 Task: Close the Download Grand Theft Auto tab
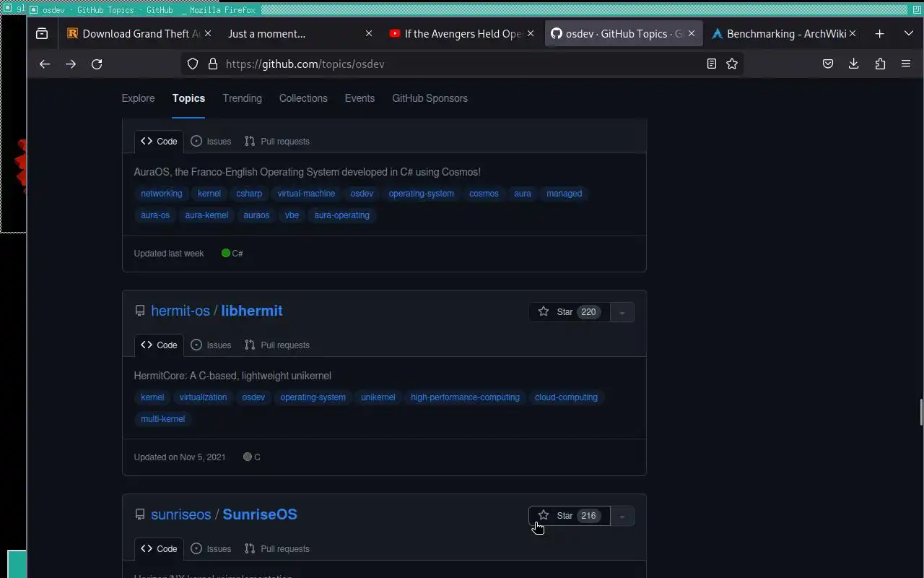(208, 34)
